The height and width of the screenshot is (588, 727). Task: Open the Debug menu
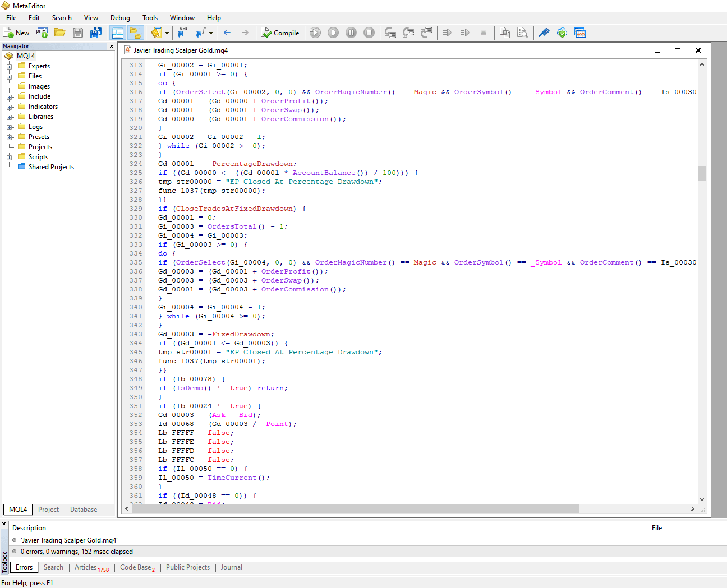(x=120, y=18)
